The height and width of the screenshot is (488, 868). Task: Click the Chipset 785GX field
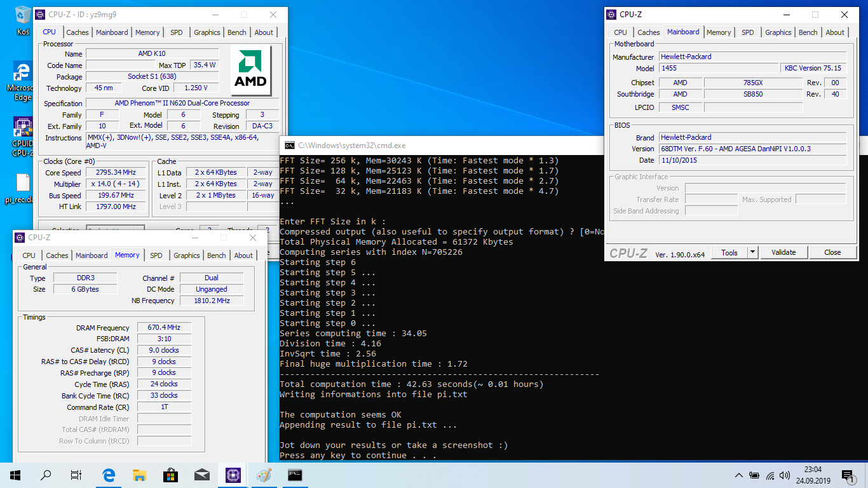753,83
